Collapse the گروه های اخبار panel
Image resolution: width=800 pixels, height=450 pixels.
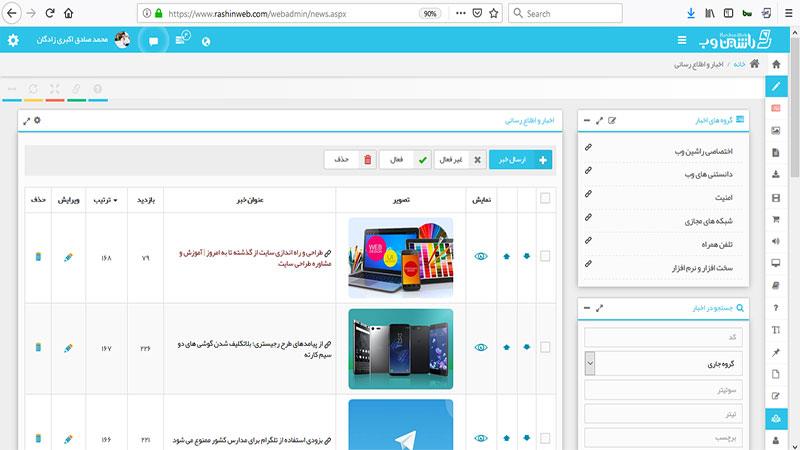coord(586,121)
